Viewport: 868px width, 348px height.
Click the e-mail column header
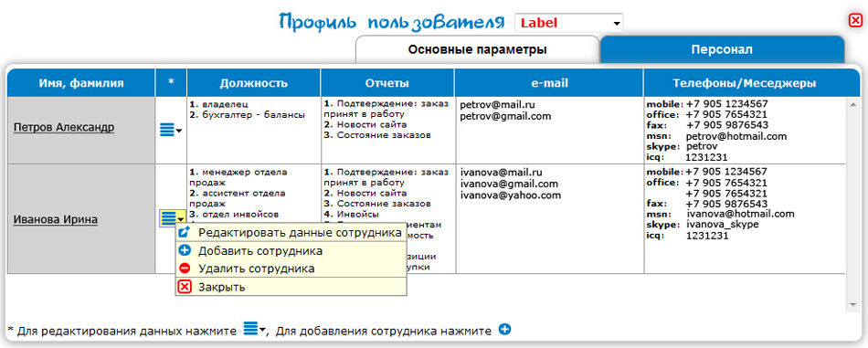pos(549,83)
